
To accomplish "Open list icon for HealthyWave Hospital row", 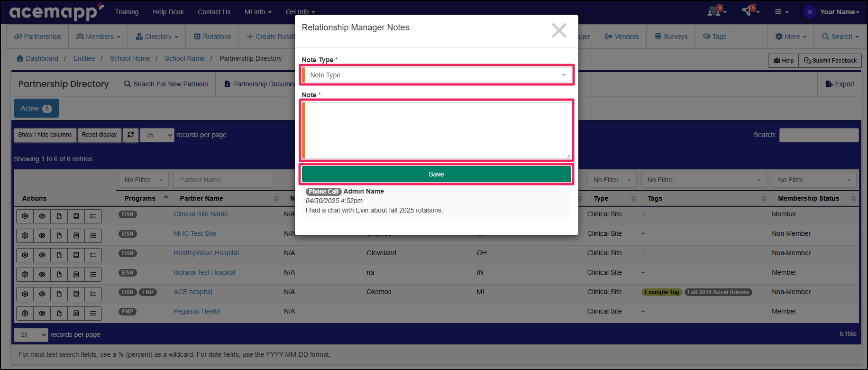I will 93,255.
